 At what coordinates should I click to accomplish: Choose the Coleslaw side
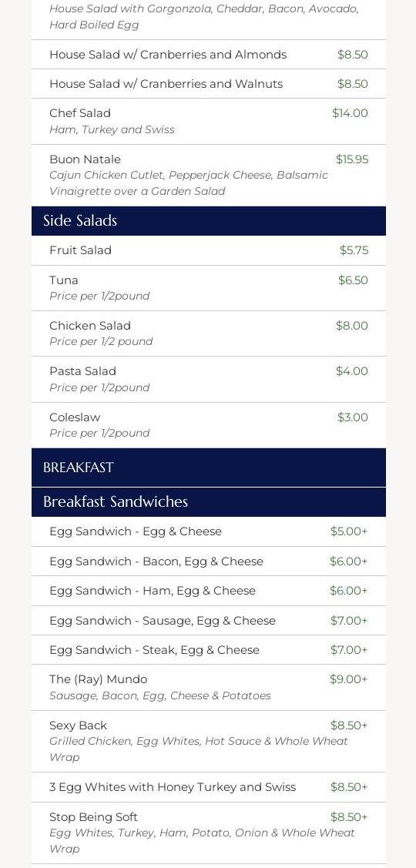[x=208, y=425]
